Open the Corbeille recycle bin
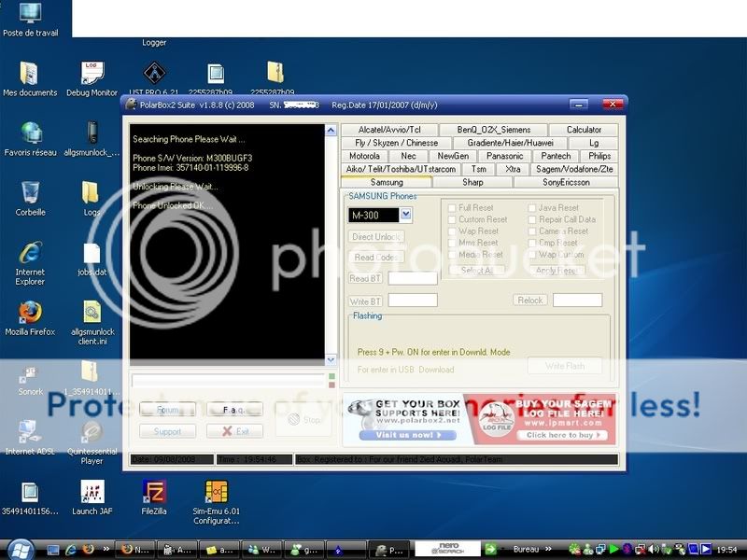The image size is (747, 560). click(x=30, y=199)
